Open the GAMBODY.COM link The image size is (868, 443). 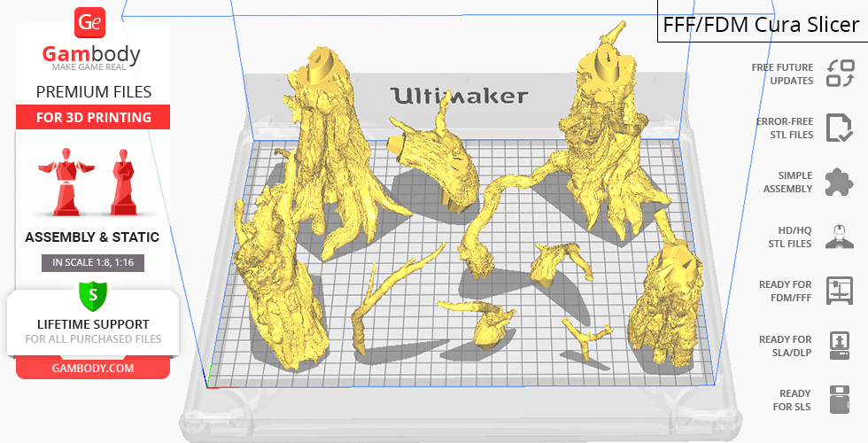93,368
